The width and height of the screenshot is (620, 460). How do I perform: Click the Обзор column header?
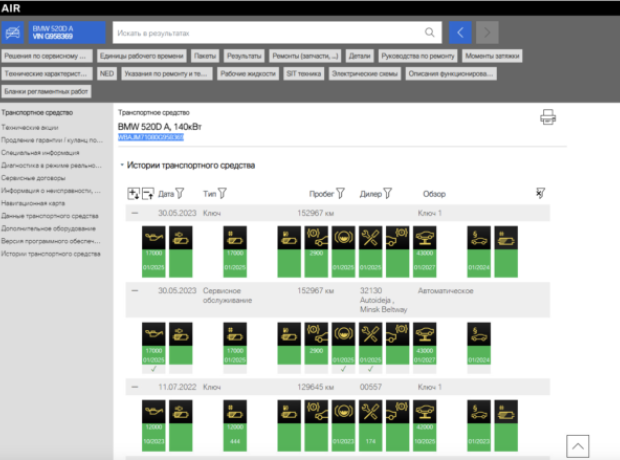coord(434,194)
